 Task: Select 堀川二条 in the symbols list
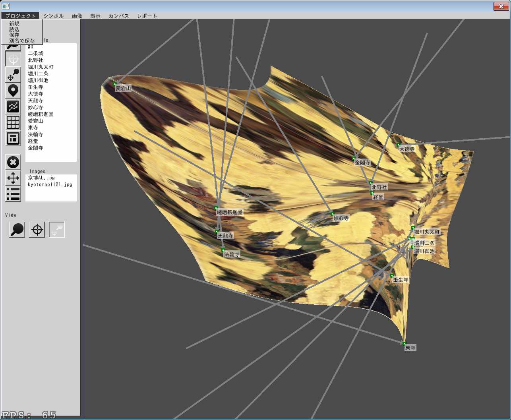pos(38,74)
